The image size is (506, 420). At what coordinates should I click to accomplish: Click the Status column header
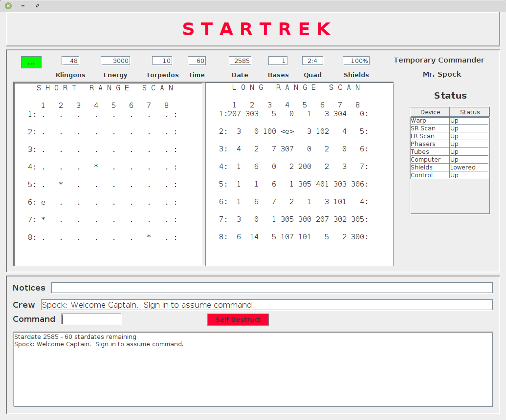tap(469, 112)
